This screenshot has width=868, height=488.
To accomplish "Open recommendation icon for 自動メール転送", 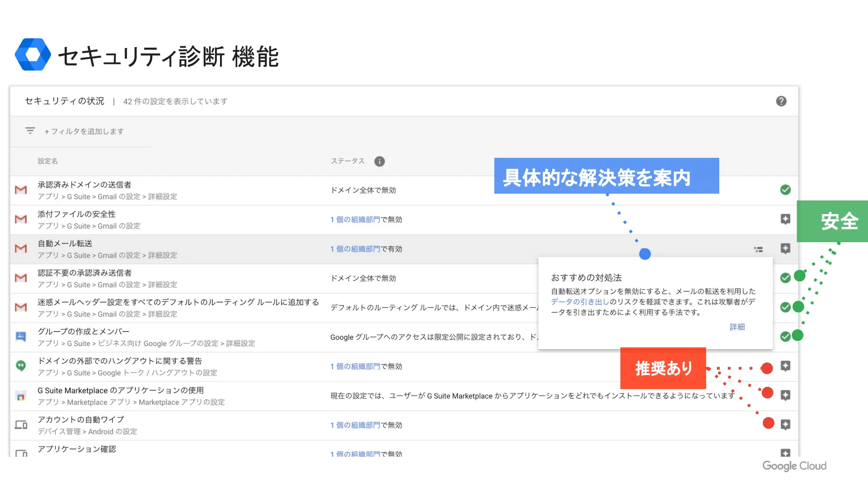I will [x=785, y=249].
